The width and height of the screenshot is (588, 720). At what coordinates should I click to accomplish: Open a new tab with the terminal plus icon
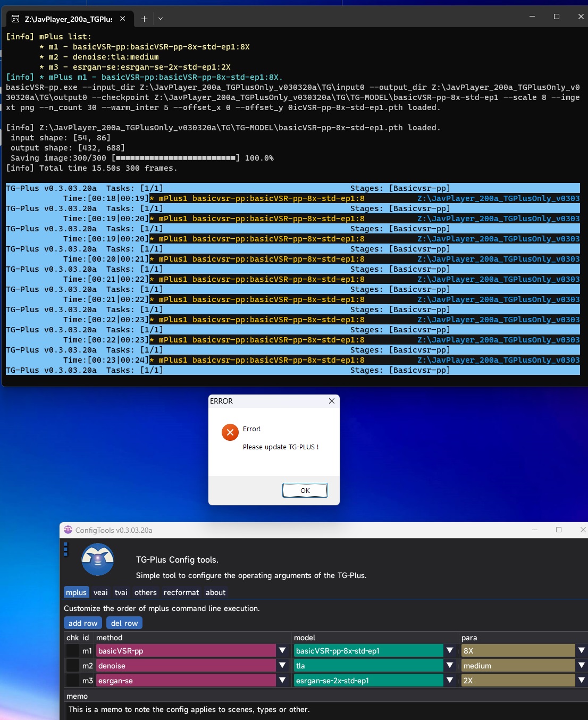click(x=144, y=18)
